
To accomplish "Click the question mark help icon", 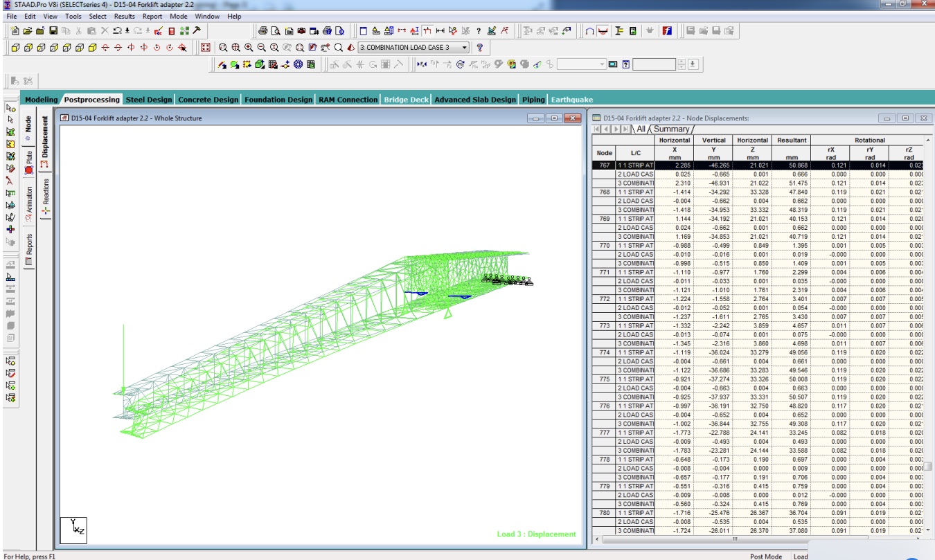I will click(x=479, y=47).
